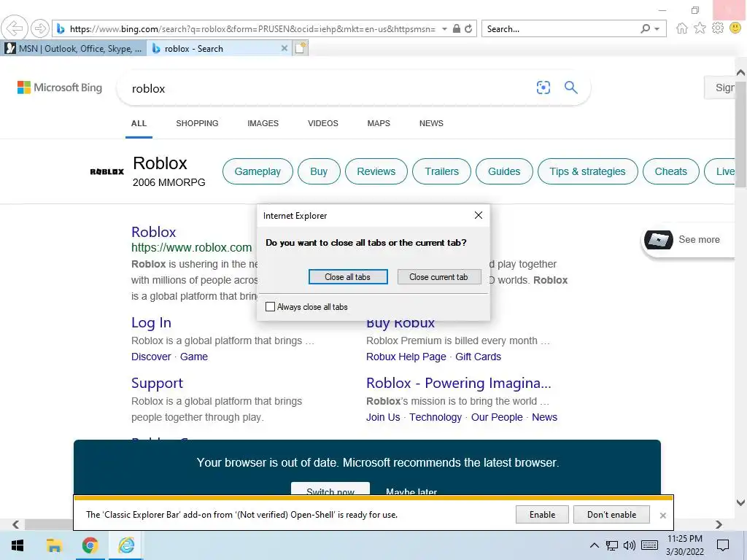The width and height of the screenshot is (747, 560).
Task: Open Google Chrome from the taskbar
Action: (x=90, y=545)
